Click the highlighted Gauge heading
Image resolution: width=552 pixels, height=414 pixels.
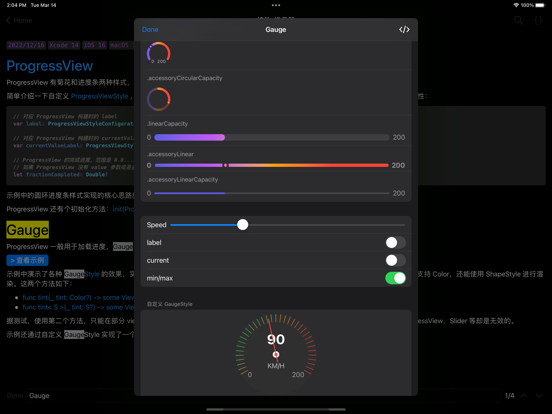coord(27,230)
